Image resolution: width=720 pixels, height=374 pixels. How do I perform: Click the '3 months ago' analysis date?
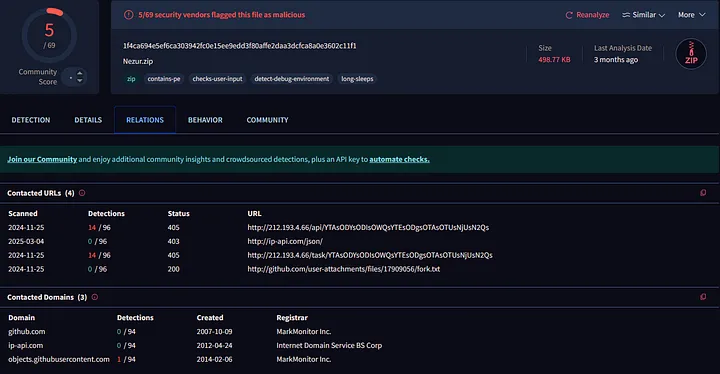(616, 60)
